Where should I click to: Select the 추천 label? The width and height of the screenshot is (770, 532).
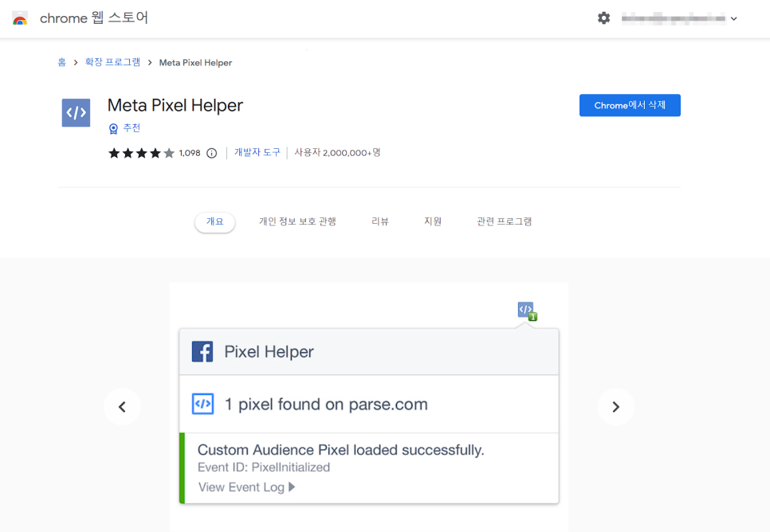[x=132, y=128]
